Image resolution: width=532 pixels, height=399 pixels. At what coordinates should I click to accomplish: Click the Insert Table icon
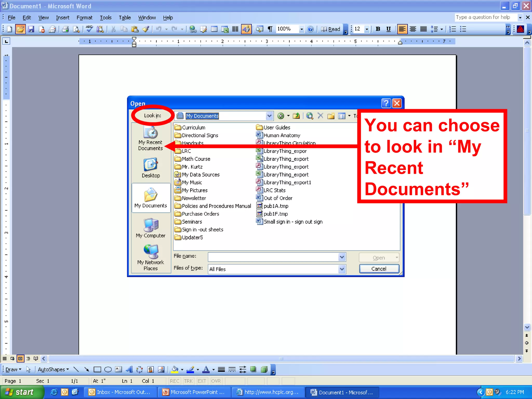click(214, 29)
